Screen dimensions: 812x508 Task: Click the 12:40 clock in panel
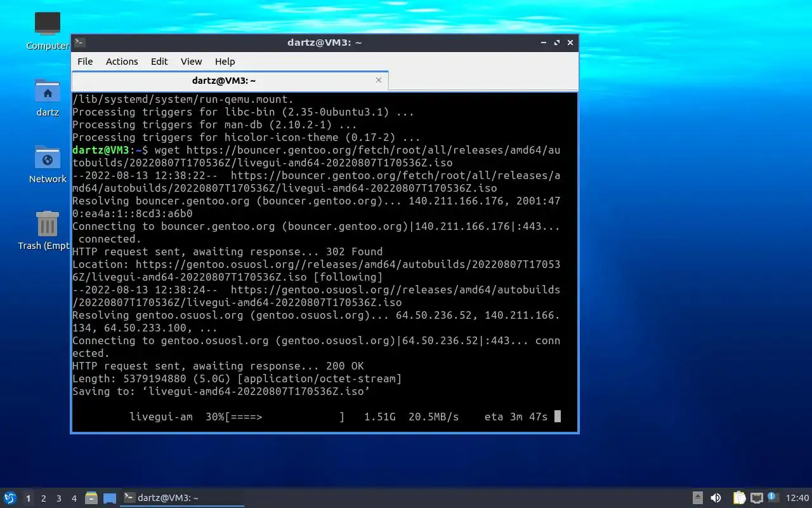pos(797,498)
